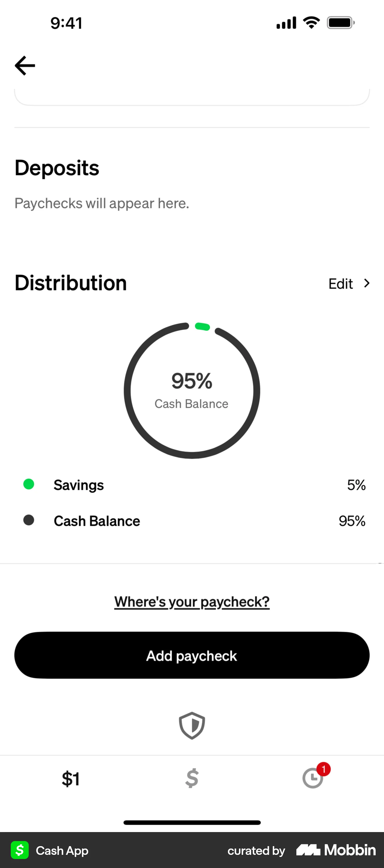Image resolution: width=384 pixels, height=868 pixels.
Task: Open Where's your paycheck? link
Action: click(191, 601)
